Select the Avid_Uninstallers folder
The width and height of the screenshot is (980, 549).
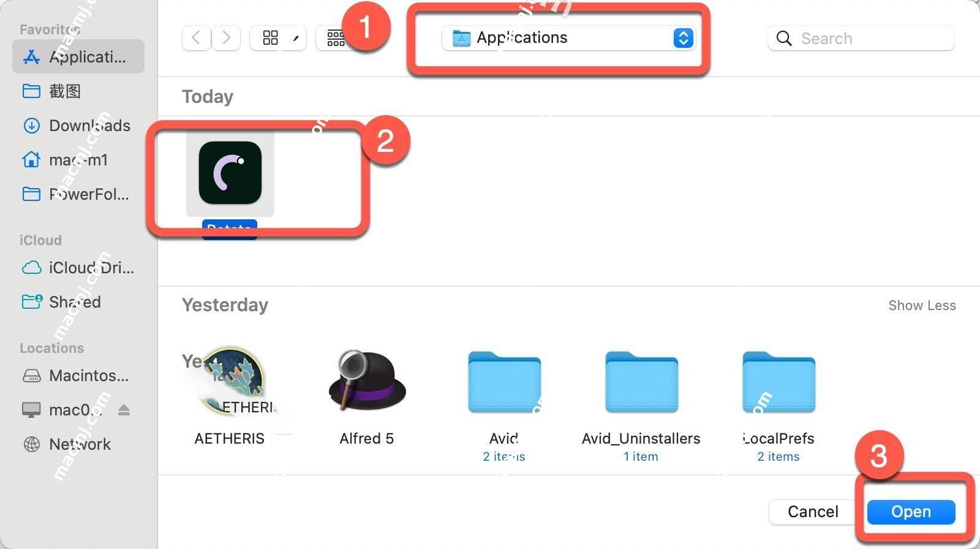pyautogui.click(x=641, y=382)
